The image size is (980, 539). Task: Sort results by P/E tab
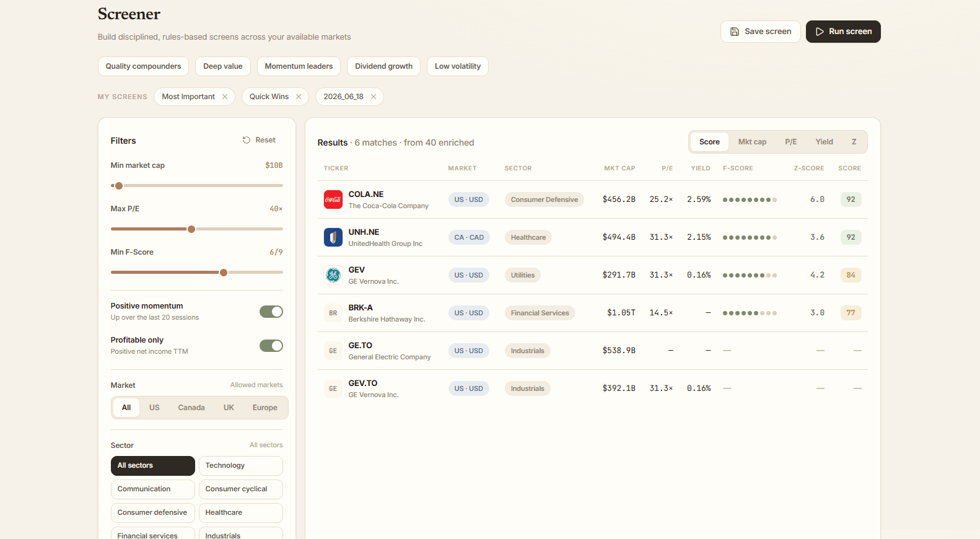point(791,142)
